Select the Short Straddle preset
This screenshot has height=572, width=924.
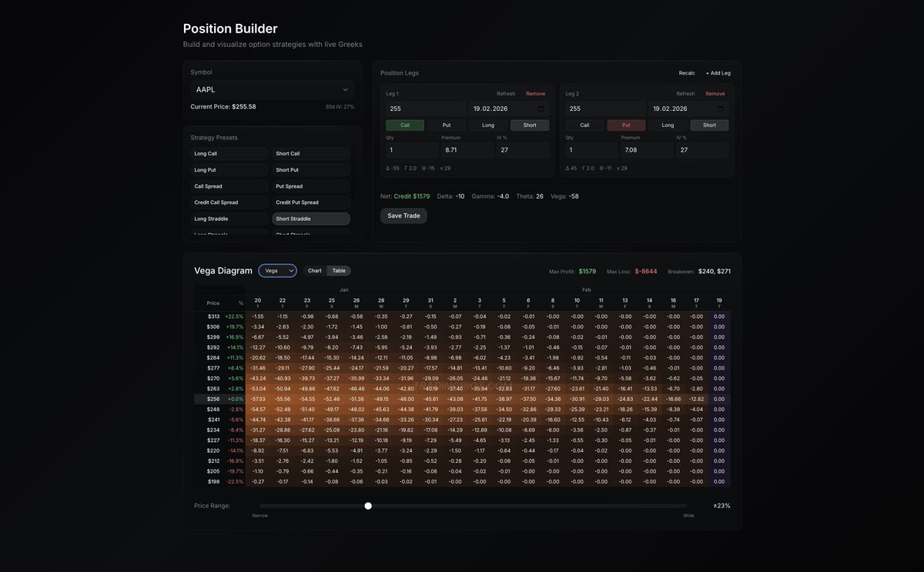click(x=310, y=218)
